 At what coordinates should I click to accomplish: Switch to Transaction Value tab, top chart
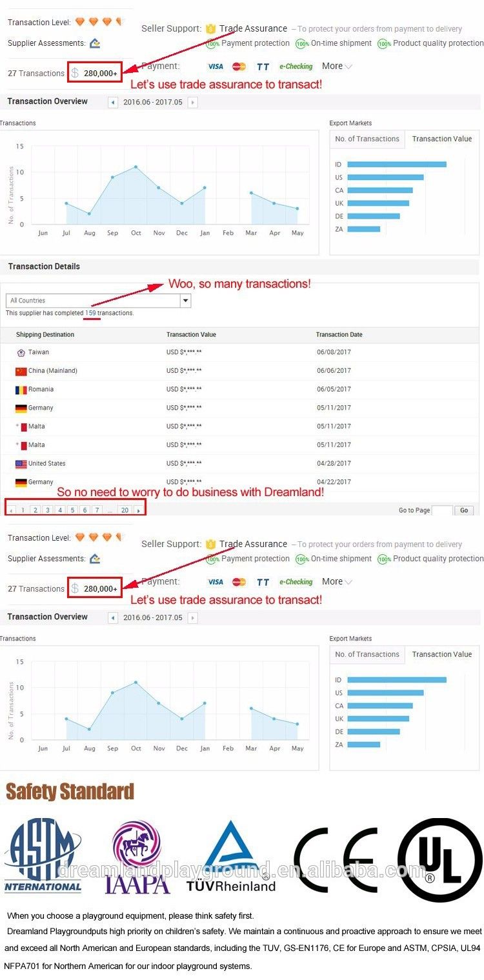[x=442, y=139]
